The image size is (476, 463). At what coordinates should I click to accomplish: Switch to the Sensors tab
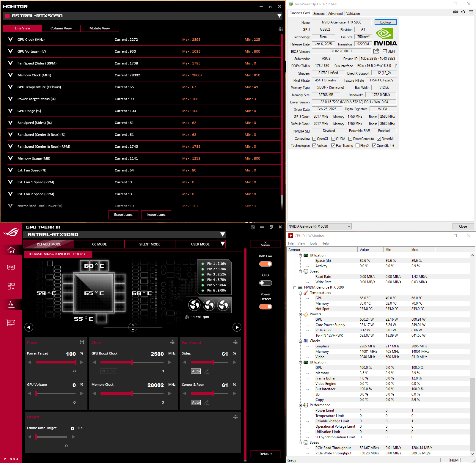tap(319, 14)
